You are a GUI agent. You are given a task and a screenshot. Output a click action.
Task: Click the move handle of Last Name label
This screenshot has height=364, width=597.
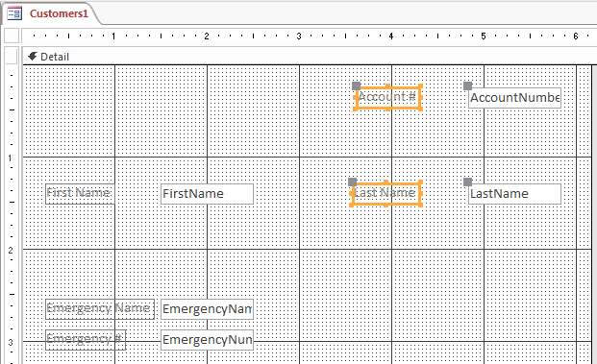(352, 182)
